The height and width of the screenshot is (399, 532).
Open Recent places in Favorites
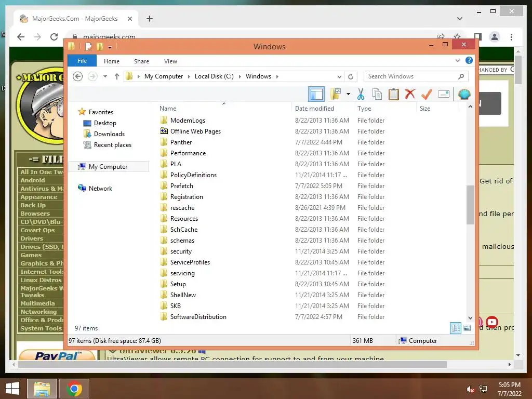pos(113,145)
